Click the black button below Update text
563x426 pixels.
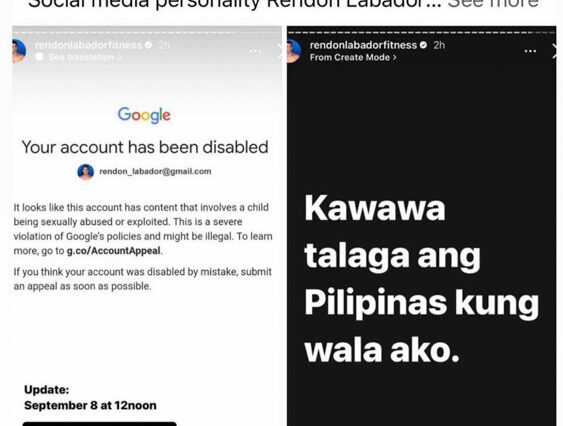click(x=99, y=424)
